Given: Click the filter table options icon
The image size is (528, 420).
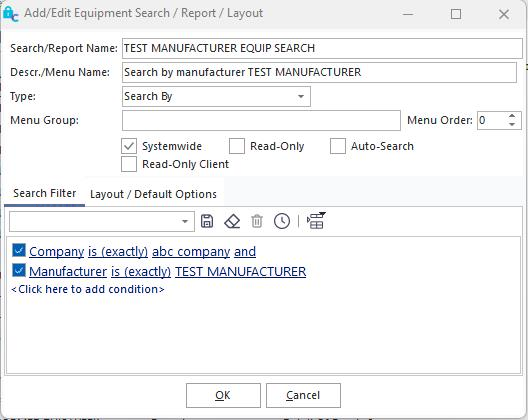Looking at the screenshot, I should click(x=316, y=221).
